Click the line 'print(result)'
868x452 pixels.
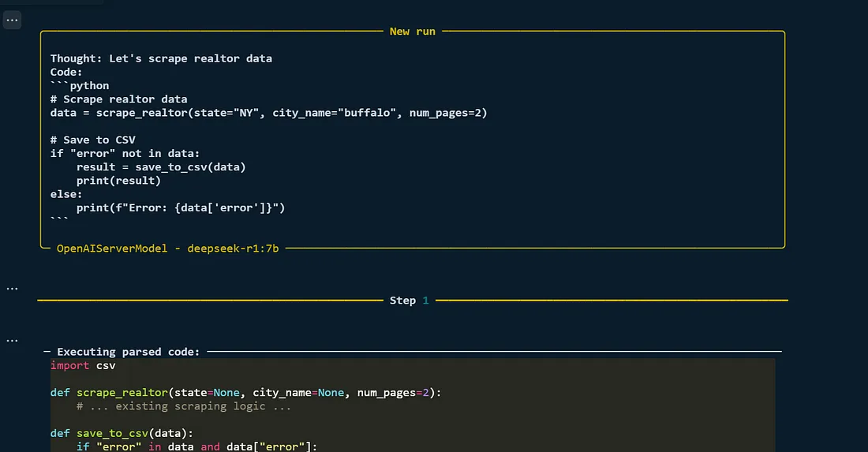pyautogui.click(x=118, y=181)
